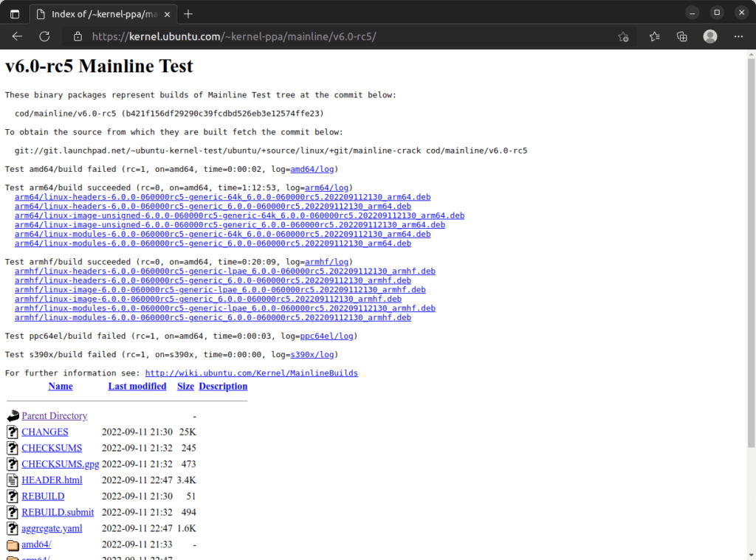Open the user profile menu
Image resolution: width=756 pixels, height=560 pixels.
click(x=710, y=37)
